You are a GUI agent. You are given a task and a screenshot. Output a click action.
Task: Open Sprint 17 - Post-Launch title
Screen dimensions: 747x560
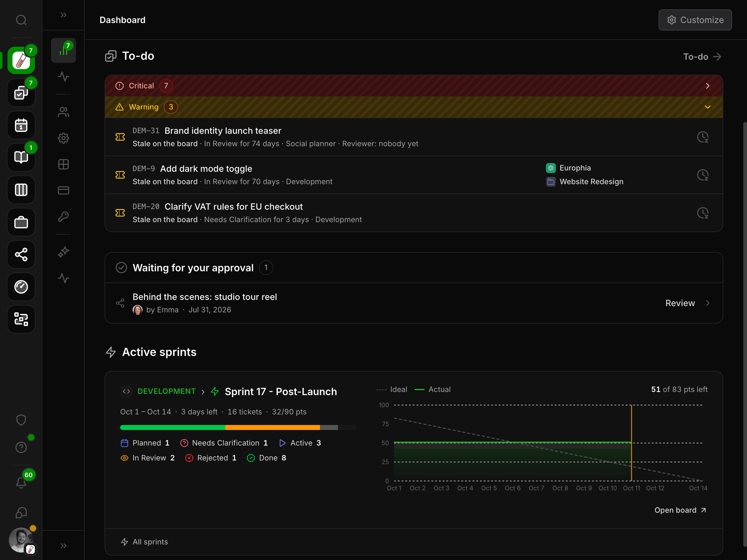click(281, 392)
